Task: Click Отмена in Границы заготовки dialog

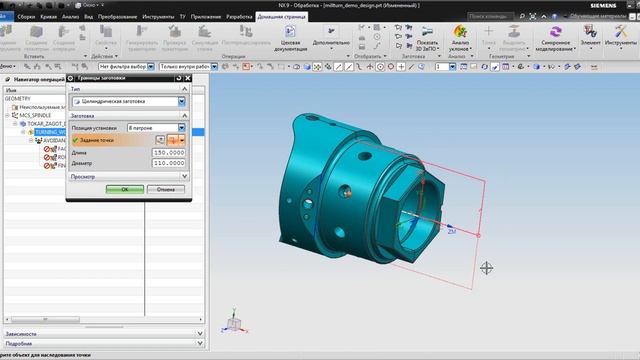Action: 166,189
